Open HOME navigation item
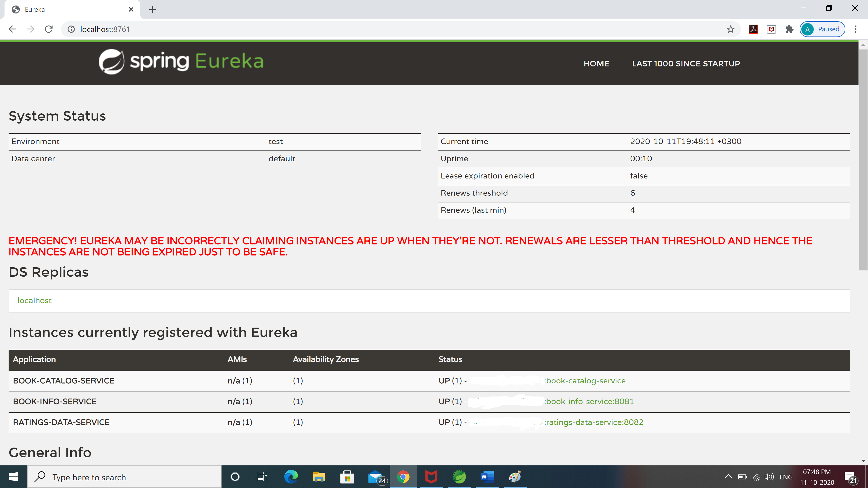 tap(596, 64)
